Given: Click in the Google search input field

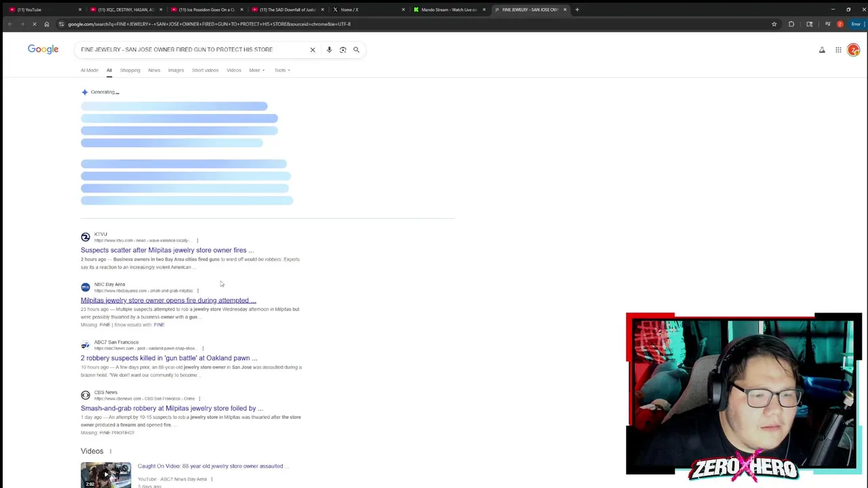Looking at the screenshot, I should (x=192, y=49).
